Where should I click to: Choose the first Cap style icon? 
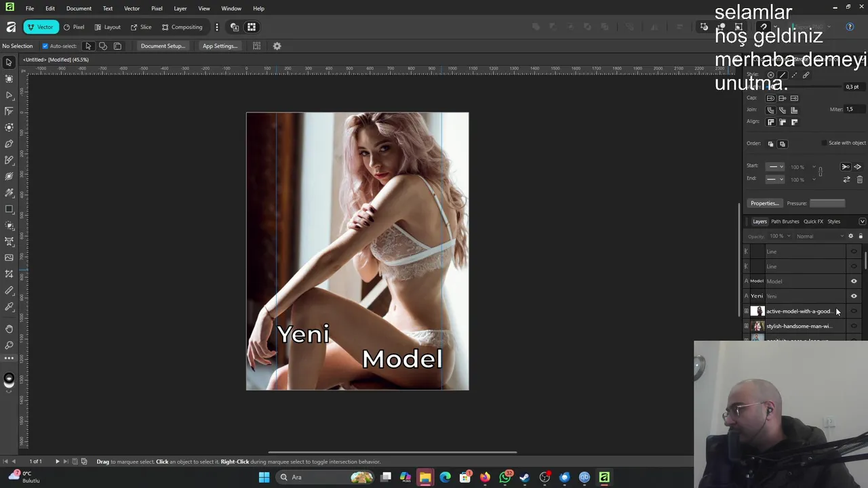point(770,98)
